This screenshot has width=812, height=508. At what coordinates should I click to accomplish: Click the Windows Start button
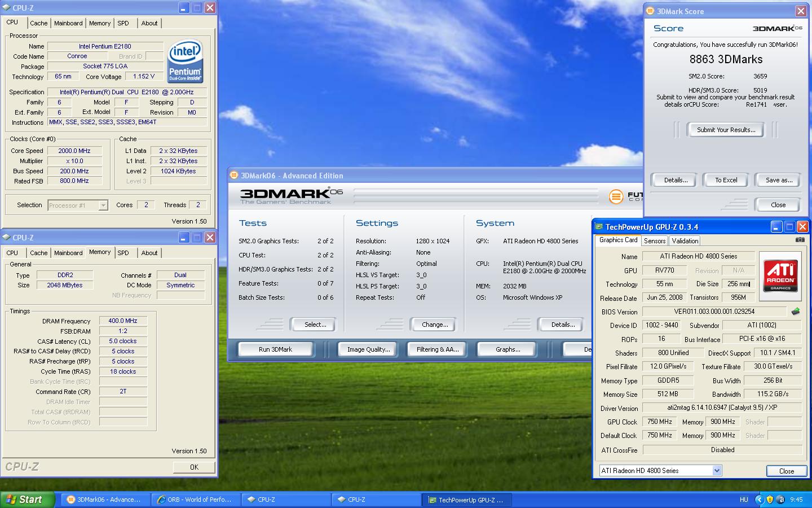click(28, 500)
